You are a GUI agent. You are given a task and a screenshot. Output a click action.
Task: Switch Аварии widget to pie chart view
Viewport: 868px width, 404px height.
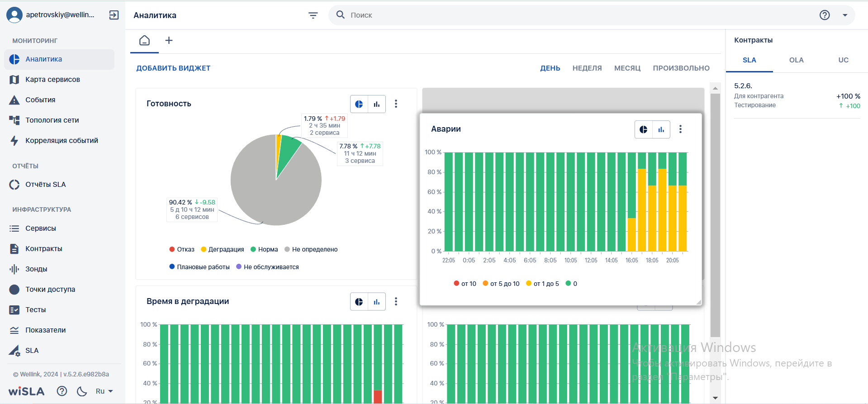click(644, 129)
